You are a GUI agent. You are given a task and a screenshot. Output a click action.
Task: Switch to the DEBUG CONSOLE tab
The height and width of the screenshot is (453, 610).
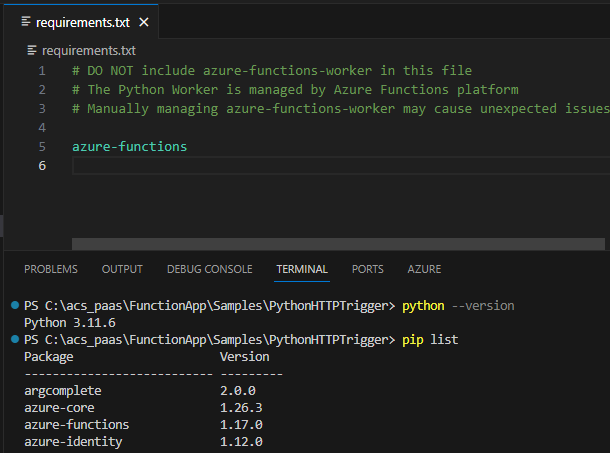coord(210,269)
